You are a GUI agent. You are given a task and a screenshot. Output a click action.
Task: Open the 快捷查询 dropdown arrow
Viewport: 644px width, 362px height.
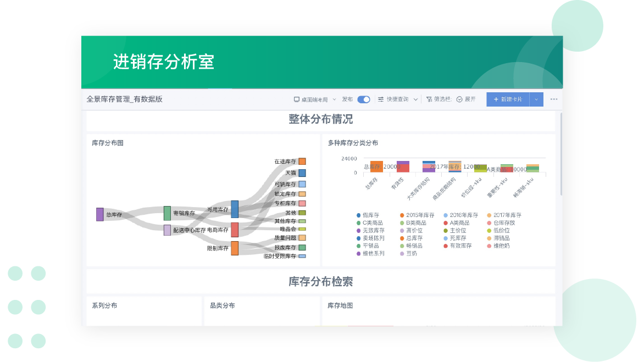pos(415,99)
